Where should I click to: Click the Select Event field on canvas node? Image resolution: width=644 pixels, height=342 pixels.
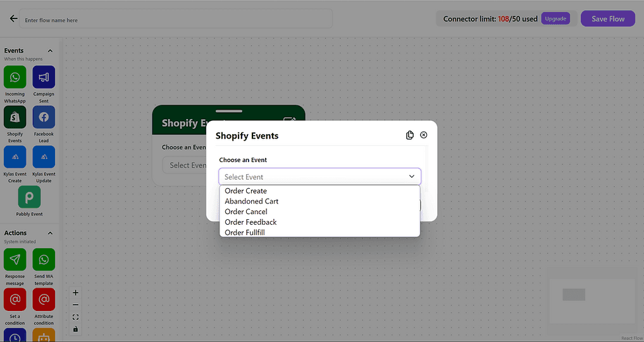(185, 165)
